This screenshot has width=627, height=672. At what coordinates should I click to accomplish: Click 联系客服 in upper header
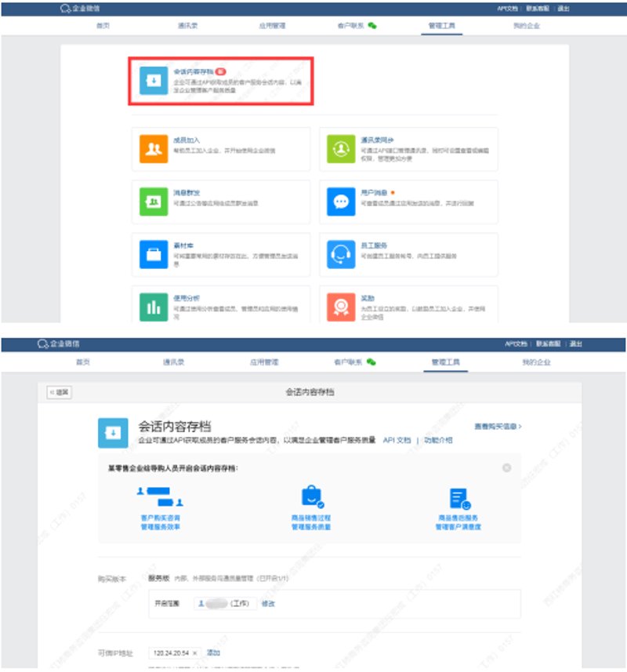pos(538,9)
